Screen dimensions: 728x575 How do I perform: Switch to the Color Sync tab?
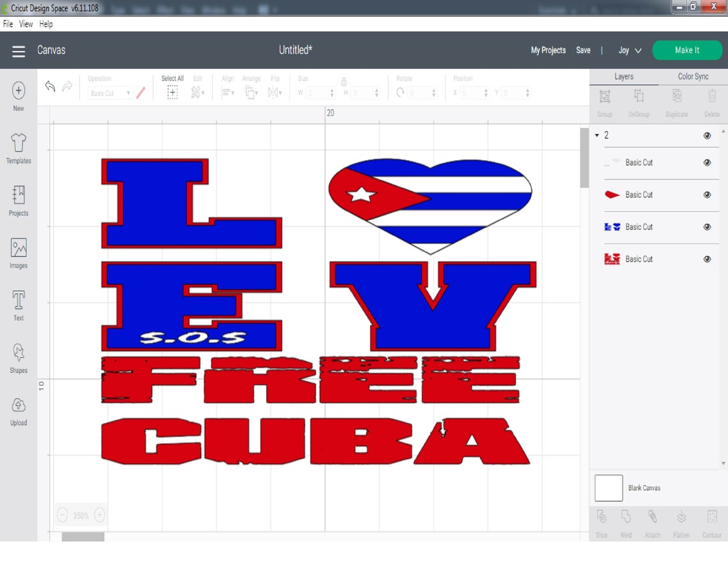[694, 76]
